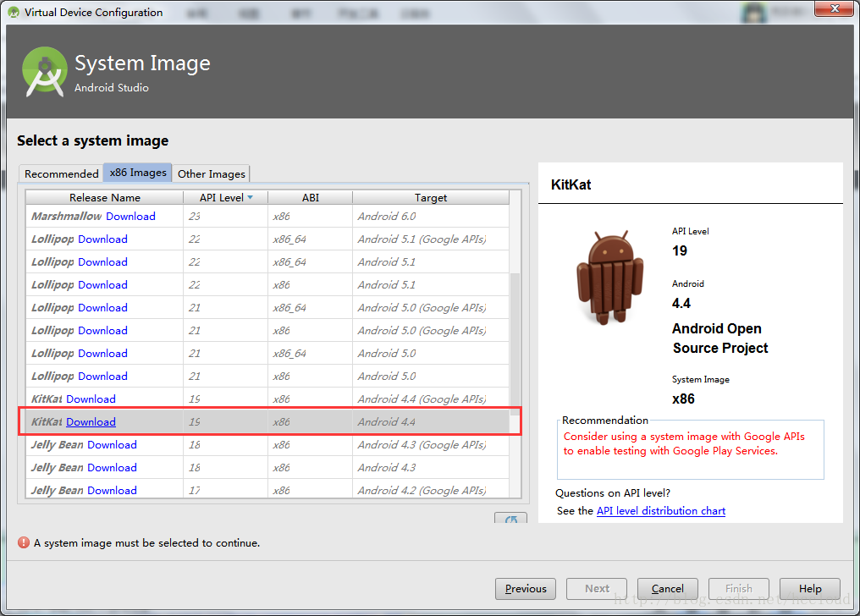The width and height of the screenshot is (860, 616).
Task: Download Jelly Bean Android 4.2 (Google APIs) image
Action: 112,491
